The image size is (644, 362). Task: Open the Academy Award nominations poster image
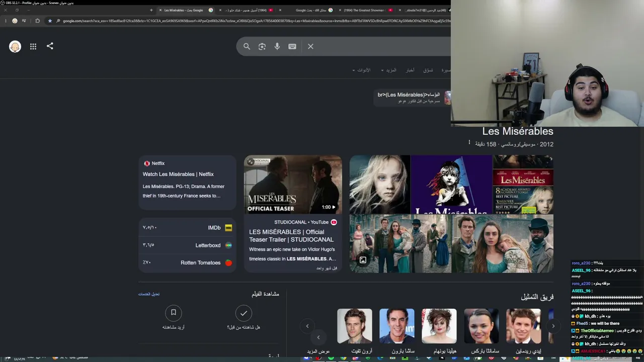tap(523, 185)
